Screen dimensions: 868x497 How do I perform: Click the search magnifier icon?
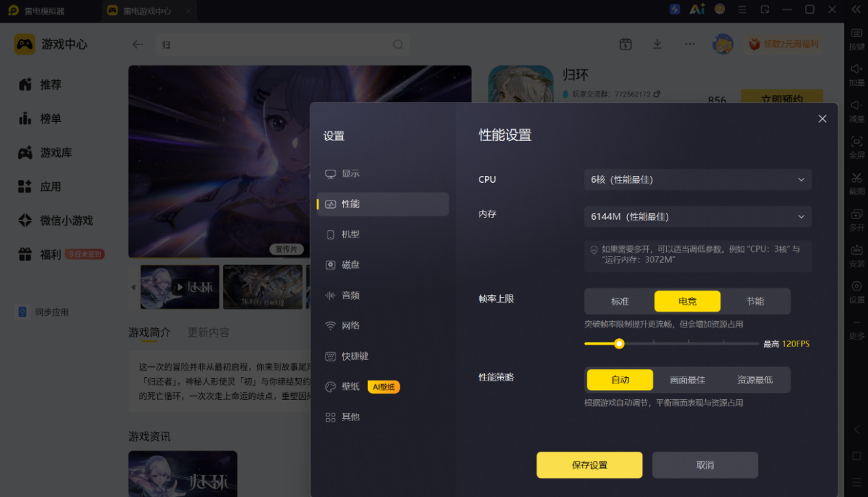coord(398,44)
